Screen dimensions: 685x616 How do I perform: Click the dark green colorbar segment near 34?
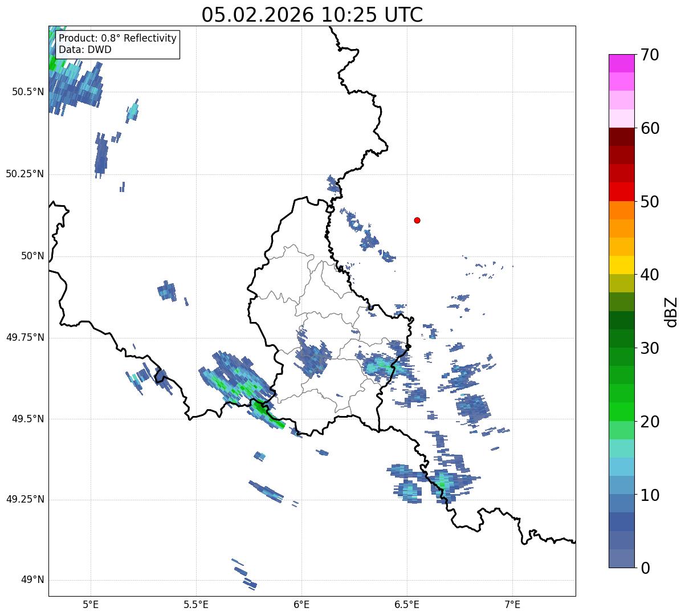tap(622, 320)
